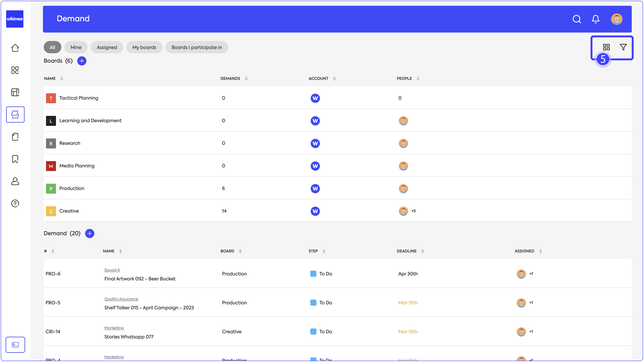Image resolution: width=644 pixels, height=362 pixels.
Task: Add new demand with plus button
Action: point(90,233)
